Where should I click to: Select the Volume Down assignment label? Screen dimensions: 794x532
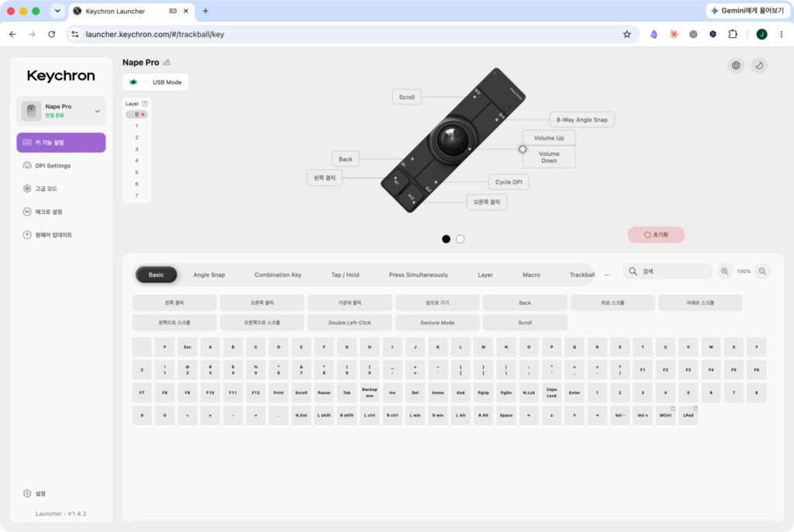click(x=549, y=157)
